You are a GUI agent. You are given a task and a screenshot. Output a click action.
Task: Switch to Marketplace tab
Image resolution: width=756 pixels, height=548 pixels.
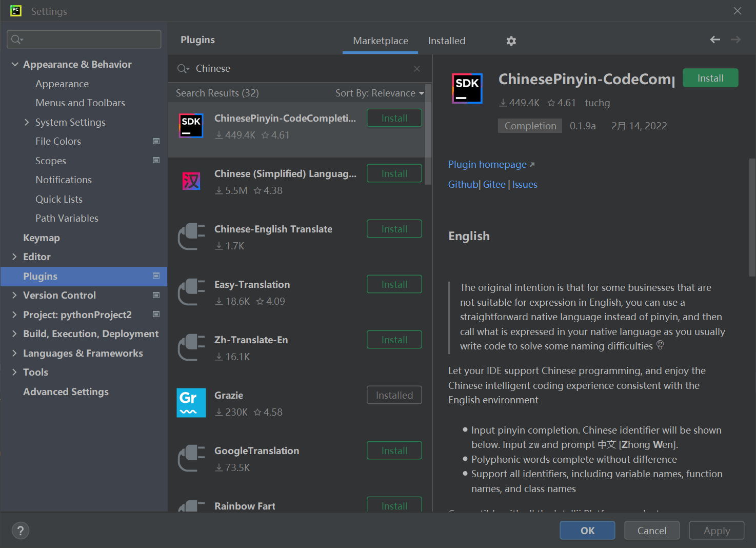pyautogui.click(x=381, y=41)
